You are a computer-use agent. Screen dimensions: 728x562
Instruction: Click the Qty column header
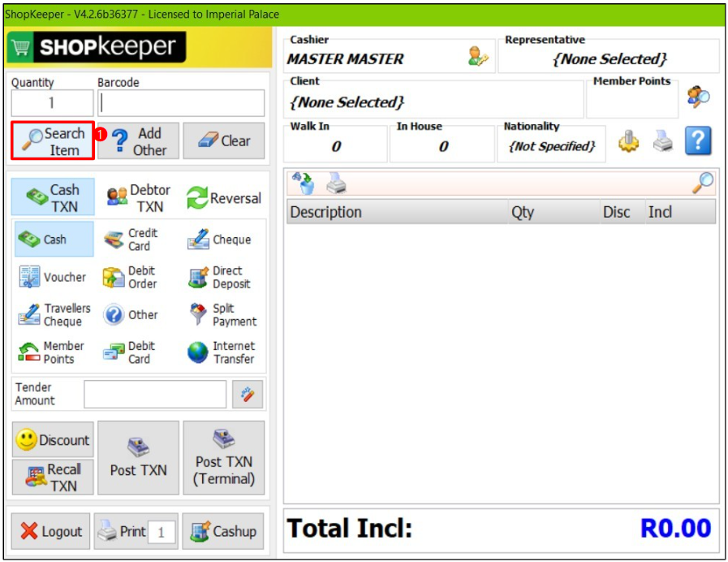coord(554,212)
